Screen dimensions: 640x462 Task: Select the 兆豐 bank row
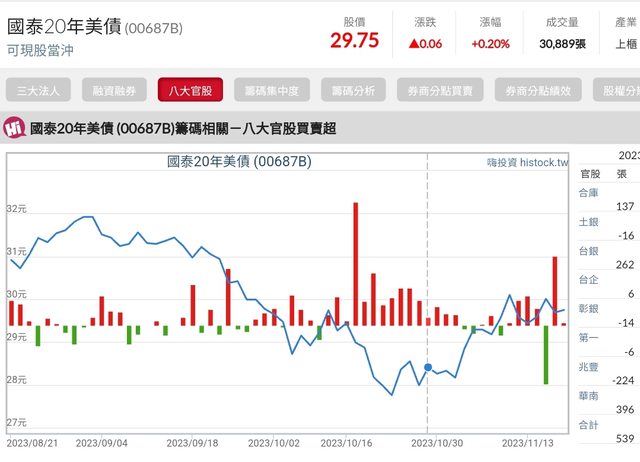point(588,367)
